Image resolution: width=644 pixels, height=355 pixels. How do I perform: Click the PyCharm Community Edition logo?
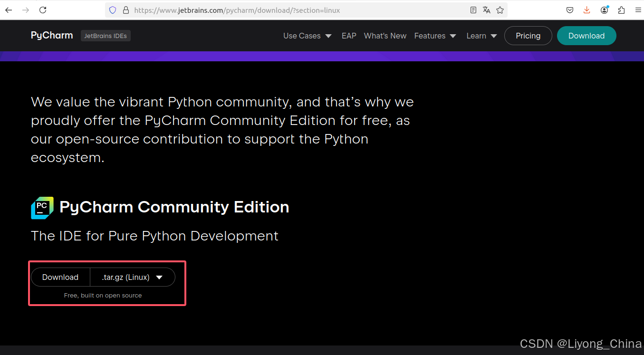(x=42, y=207)
